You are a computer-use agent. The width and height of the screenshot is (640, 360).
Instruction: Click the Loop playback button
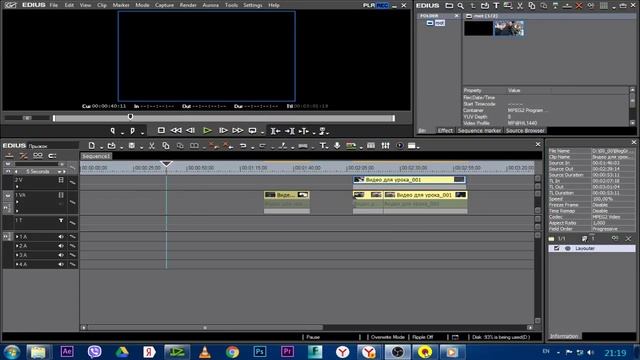point(253,131)
